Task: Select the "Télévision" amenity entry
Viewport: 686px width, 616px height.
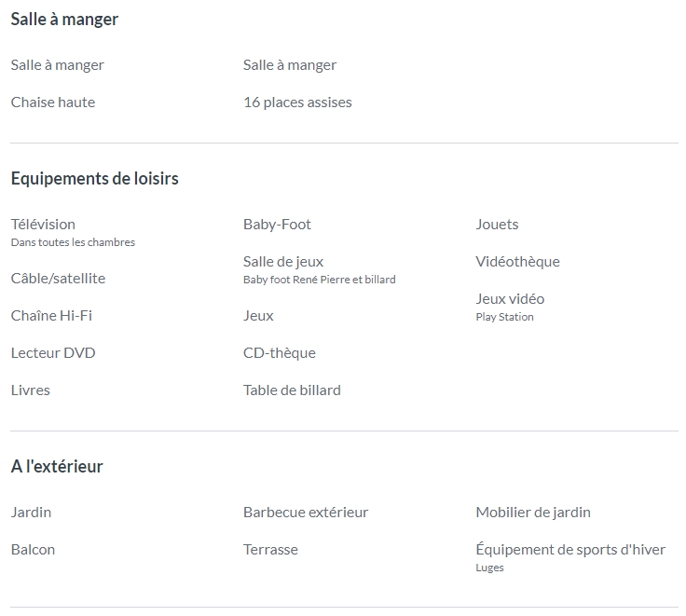Action: pyautogui.click(x=43, y=225)
